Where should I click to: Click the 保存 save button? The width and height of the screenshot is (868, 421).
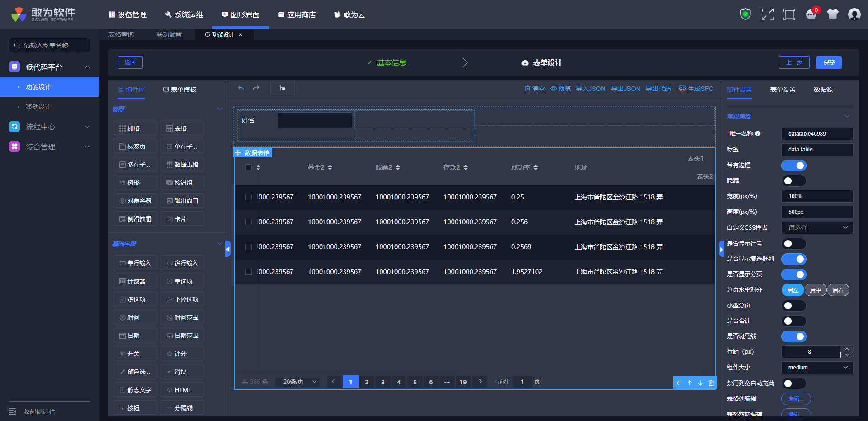(829, 62)
